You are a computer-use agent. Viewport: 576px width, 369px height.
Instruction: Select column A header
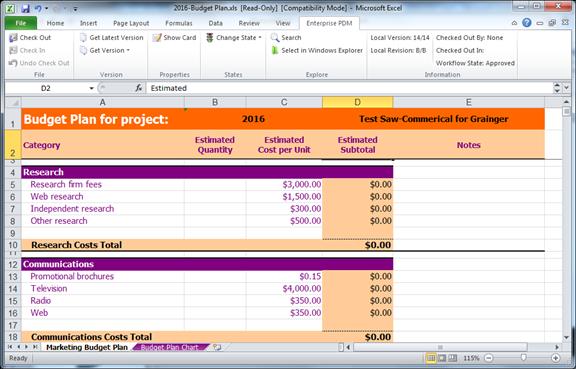click(x=102, y=102)
